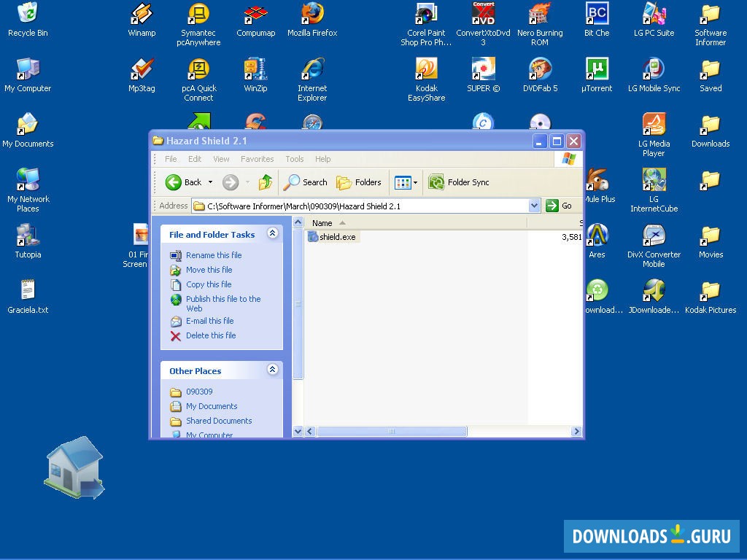Viewport: 747px width, 560px height.
Task: Open the Recycle Bin
Action: point(27,15)
